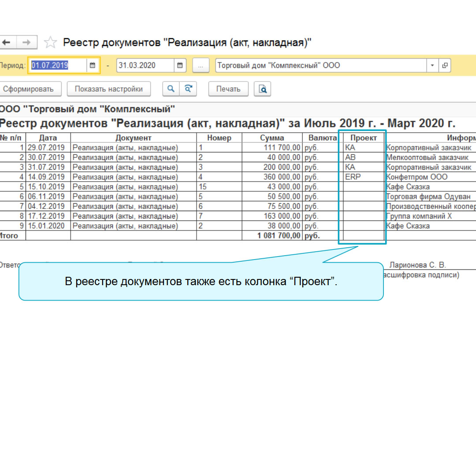Select sum cell 200 000,00
476x476 pixels.
[272, 167]
